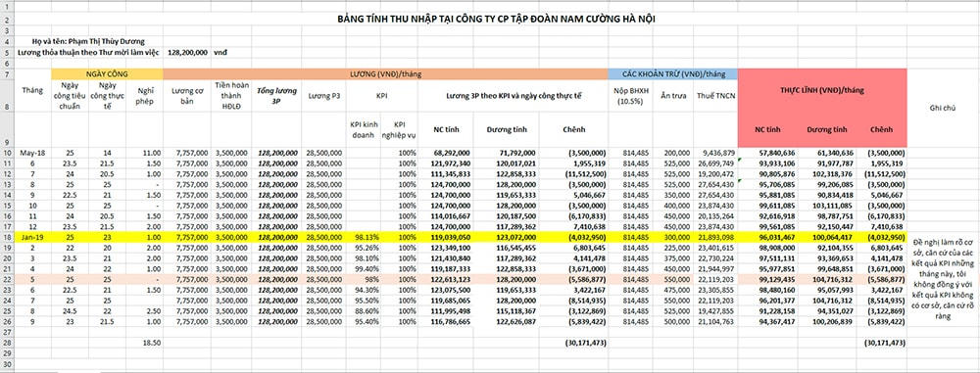Select the tax cell 9,436,879

pos(715,153)
